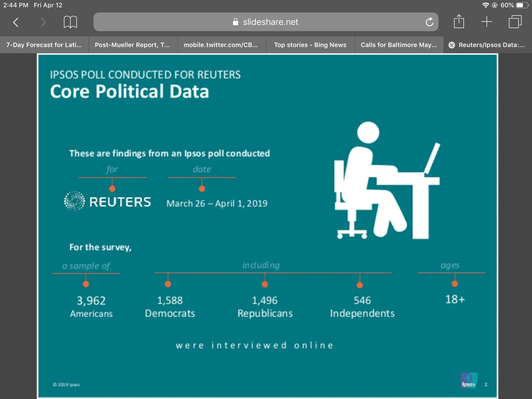Reload the slideshare.net page
The image size is (532, 399).
(429, 22)
